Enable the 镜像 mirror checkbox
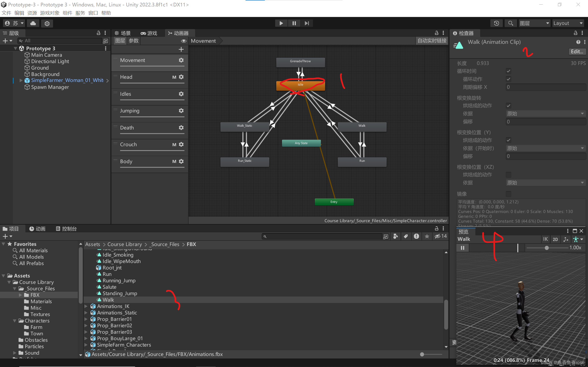 pos(508,194)
